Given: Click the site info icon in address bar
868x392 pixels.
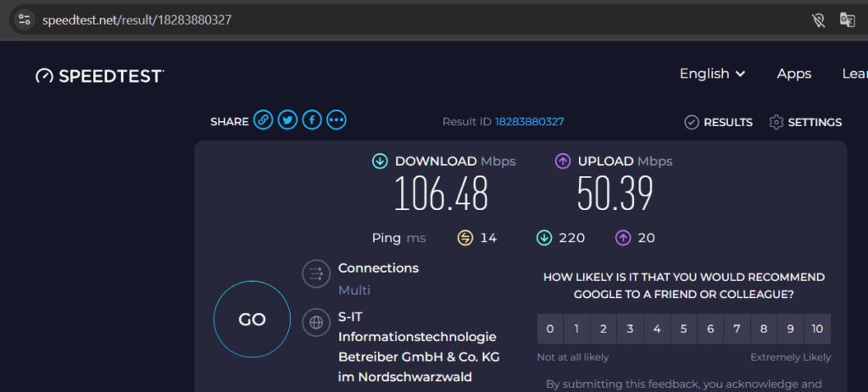Looking at the screenshot, I should click(24, 19).
